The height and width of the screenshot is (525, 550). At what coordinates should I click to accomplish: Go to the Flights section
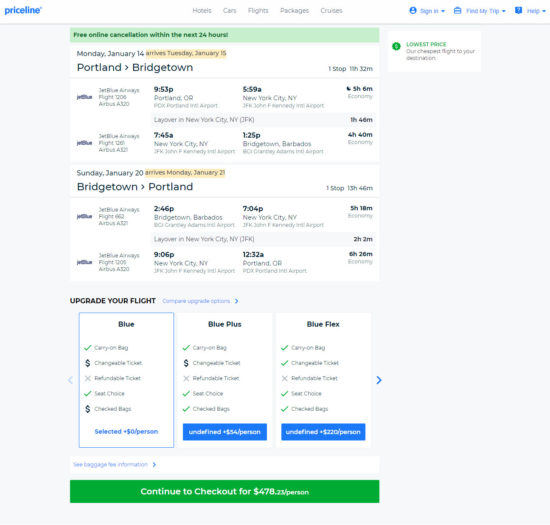pyautogui.click(x=258, y=11)
